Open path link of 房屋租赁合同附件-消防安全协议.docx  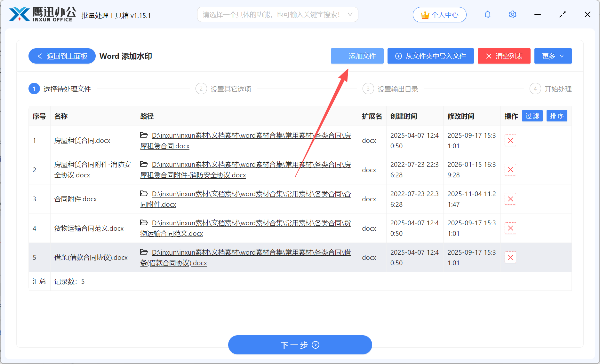click(x=245, y=170)
